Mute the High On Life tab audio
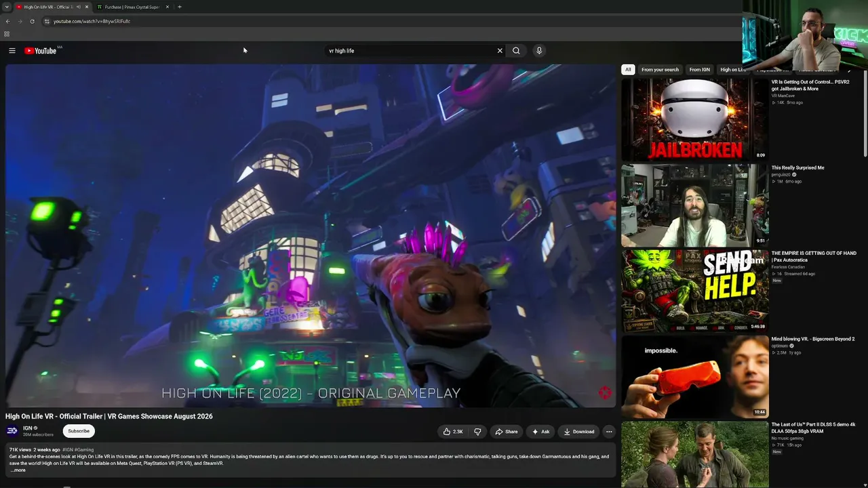 tap(78, 7)
